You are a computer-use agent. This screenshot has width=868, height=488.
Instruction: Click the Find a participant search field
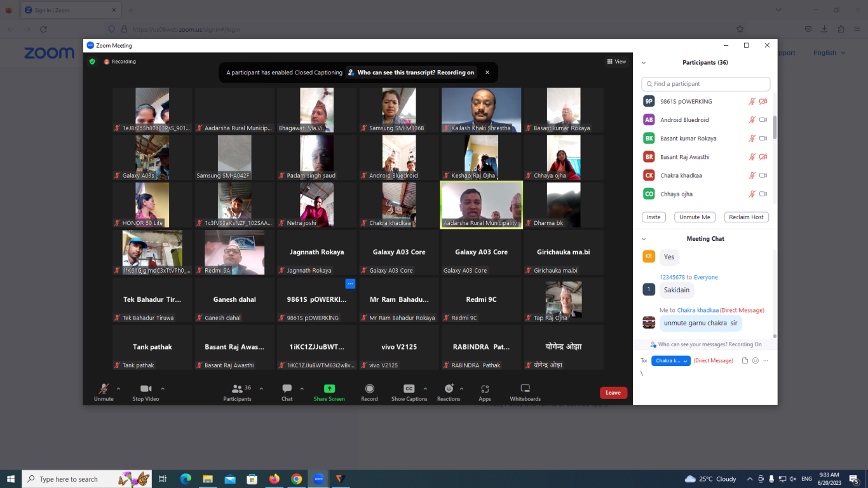click(x=705, y=84)
